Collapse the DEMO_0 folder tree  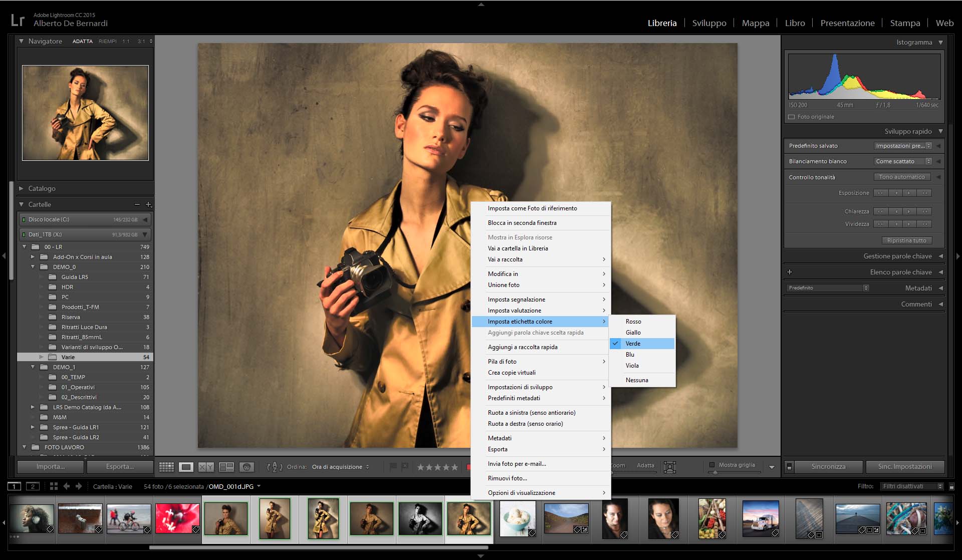[x=33, y=267]
